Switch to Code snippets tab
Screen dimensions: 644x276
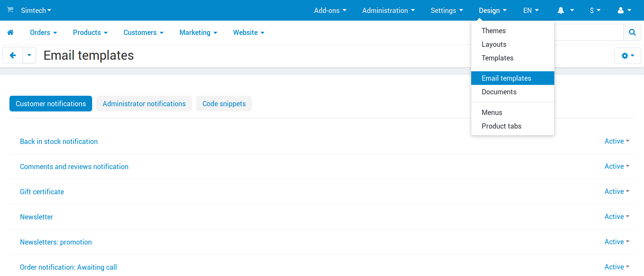pyautogui.click(x=224, y=104)
